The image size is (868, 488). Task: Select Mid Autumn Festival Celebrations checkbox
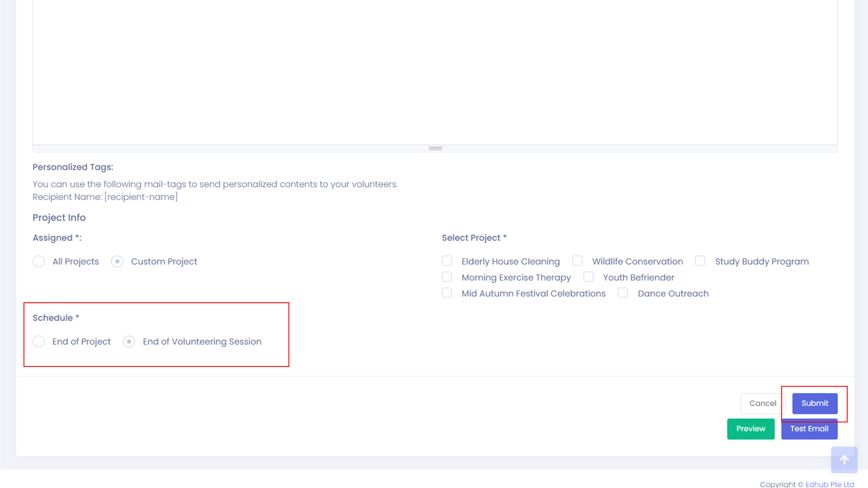[447, 293]
